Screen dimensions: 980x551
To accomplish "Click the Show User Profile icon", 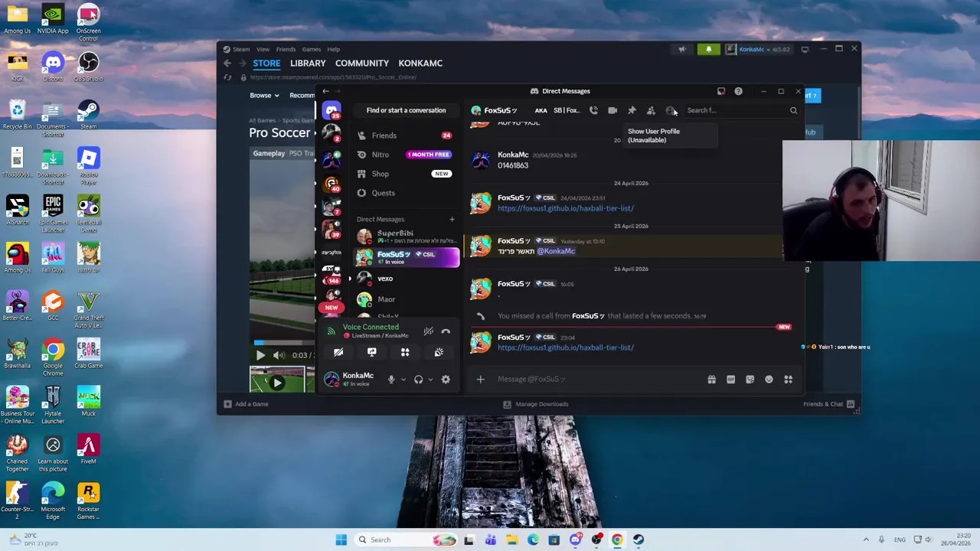I will coord(670,110).
